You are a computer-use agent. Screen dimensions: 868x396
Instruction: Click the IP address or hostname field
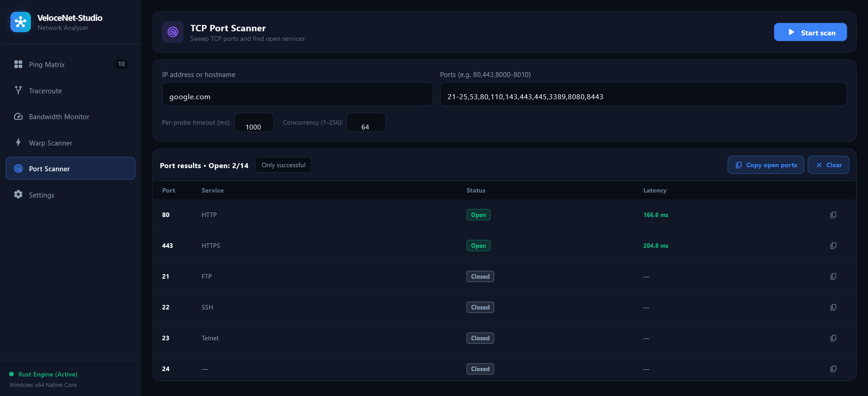(297, 94)
